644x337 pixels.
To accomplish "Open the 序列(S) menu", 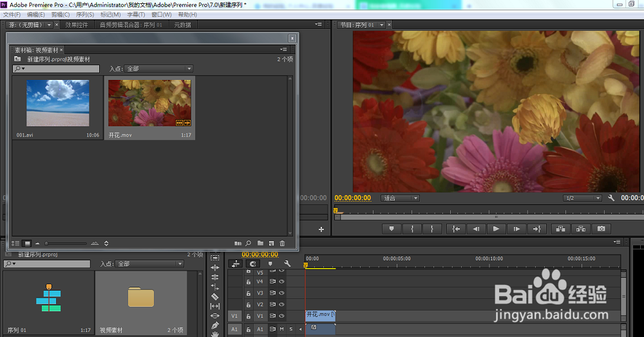I will click(85, 14).
